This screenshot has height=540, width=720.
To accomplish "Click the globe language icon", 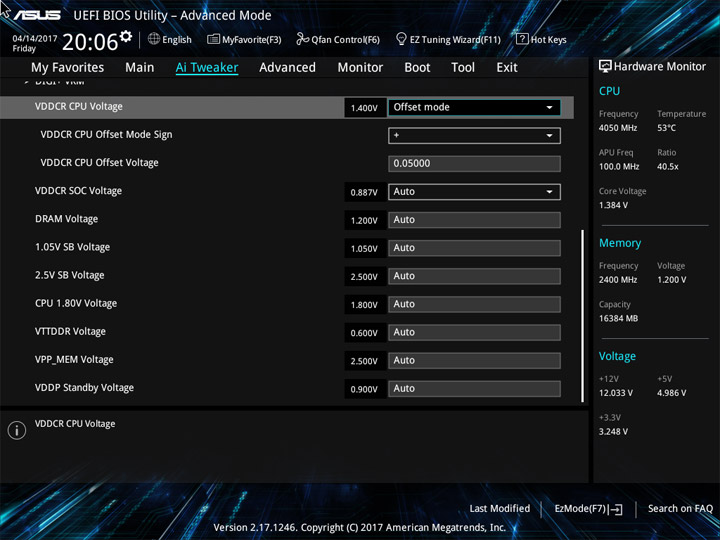I will 154,39.
